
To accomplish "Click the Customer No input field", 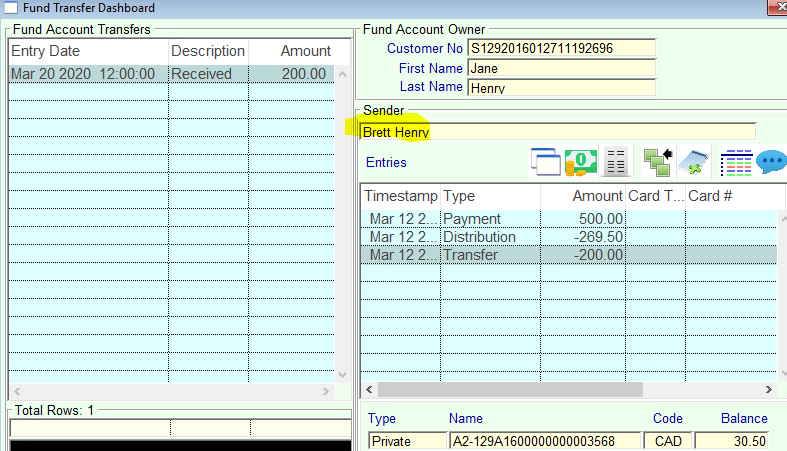I will point(562,48).
